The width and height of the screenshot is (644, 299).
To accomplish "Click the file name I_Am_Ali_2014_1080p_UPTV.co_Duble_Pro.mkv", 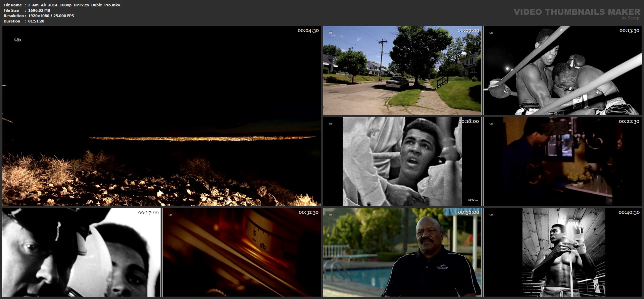I will (x=74, y=5).
